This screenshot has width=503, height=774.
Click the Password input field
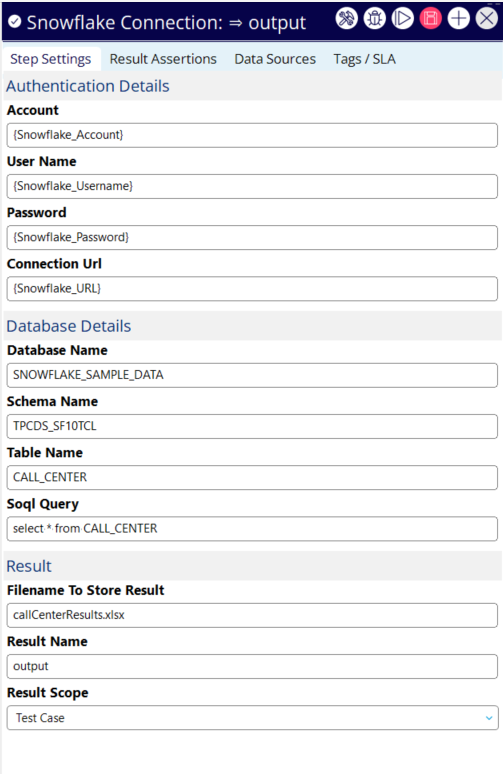252,237
